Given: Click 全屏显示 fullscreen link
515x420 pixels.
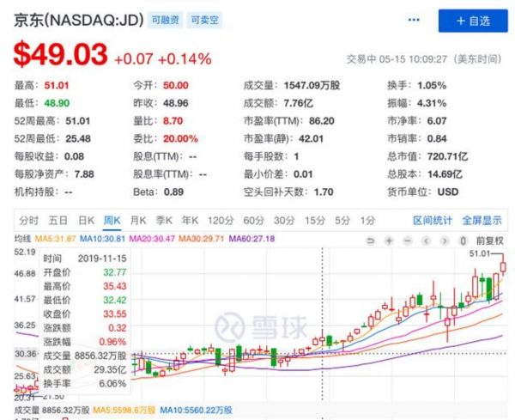Looking at the screenshot, I should click(x=482, y=219).
